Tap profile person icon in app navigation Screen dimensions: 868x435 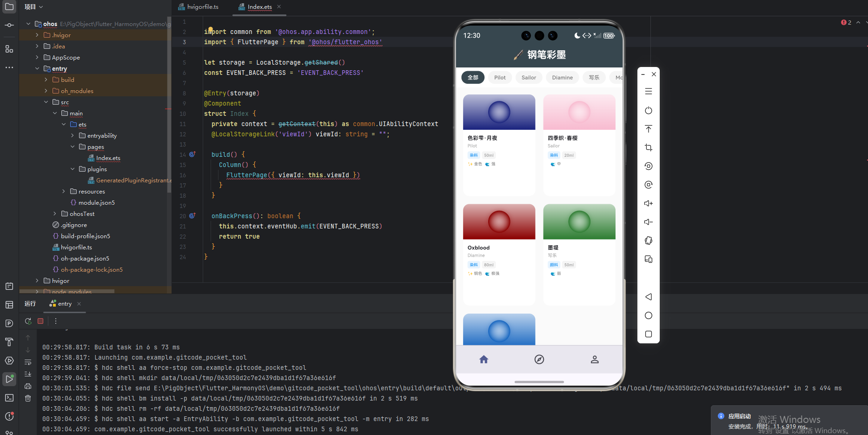[595, 359]
